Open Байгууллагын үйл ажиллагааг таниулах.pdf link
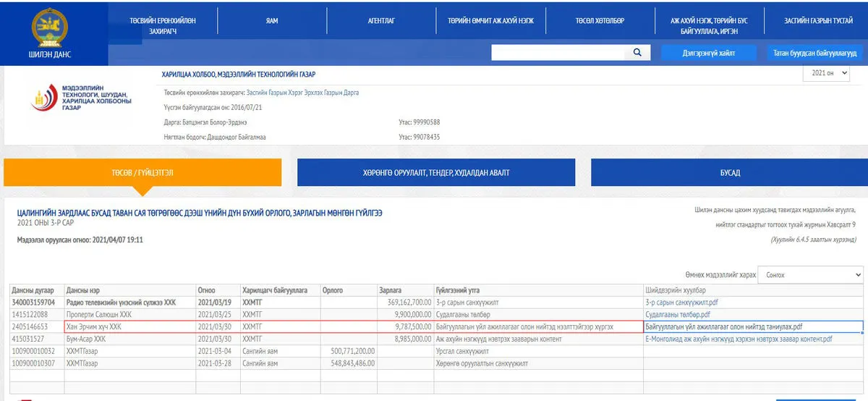Screen dimensions: 868x401 click(723, 326)
